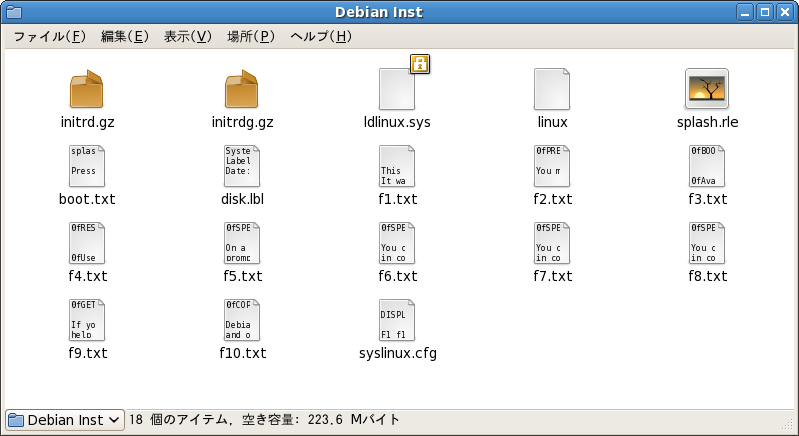Select the f7.txt file icon
Image resolution: width=799 pixels, height=436 pixels.
pyautogui.click(x=551, y=243)
